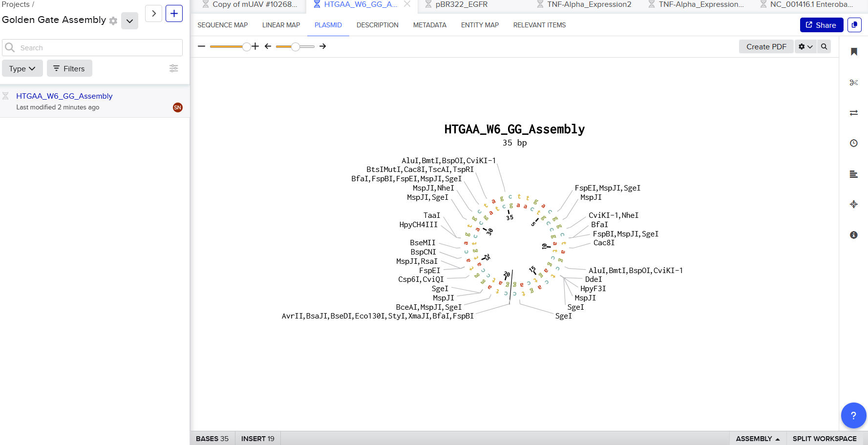868x445 pixels.
Task: Rotate plasmid right with arrow icon
Action: (x=322, y=46)
